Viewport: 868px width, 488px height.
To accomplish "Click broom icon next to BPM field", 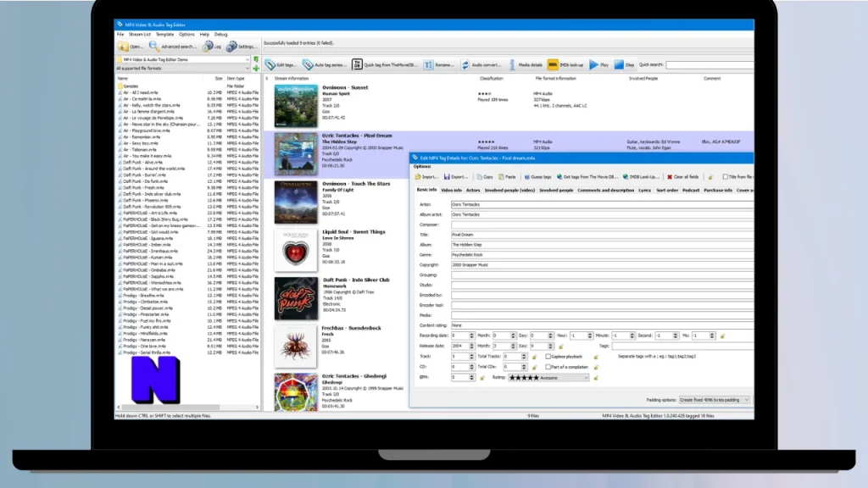I will [x=482, y=378].
